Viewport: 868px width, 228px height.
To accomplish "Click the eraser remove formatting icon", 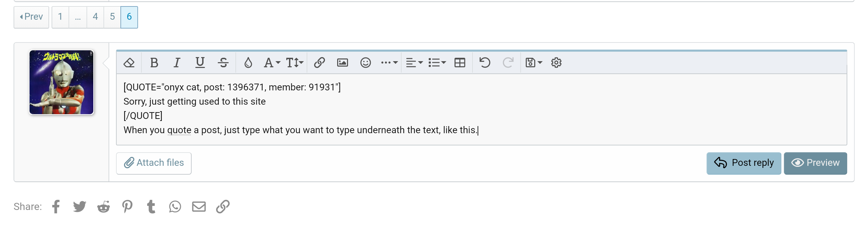I will point(129,63).
